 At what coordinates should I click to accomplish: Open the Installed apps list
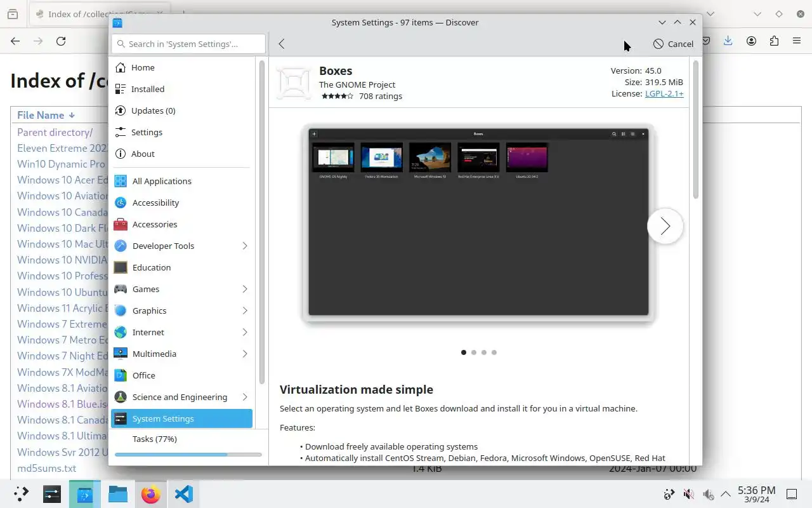point(182,89)
